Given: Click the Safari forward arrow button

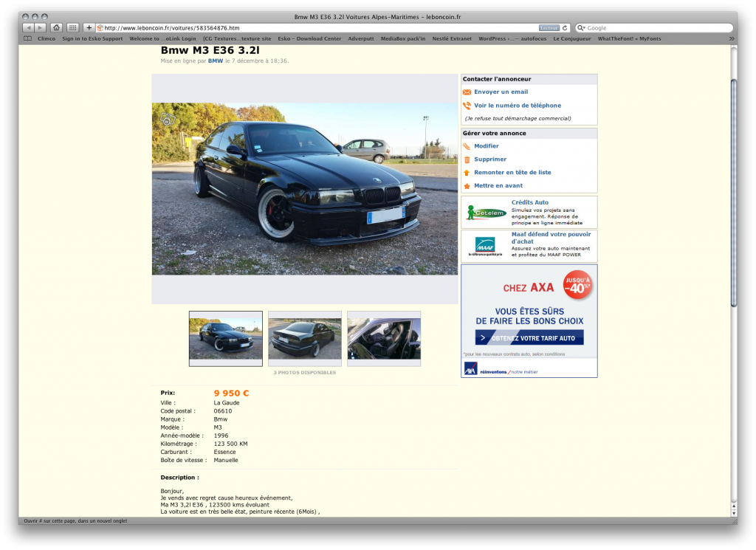Looking at the screenshot, I should tap(41, 28).
